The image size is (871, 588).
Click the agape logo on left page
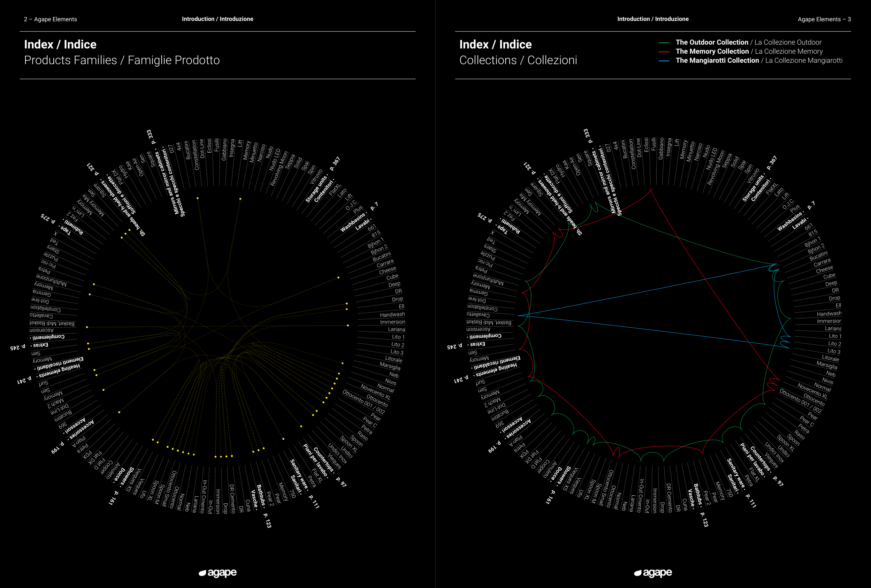[218, 573]
